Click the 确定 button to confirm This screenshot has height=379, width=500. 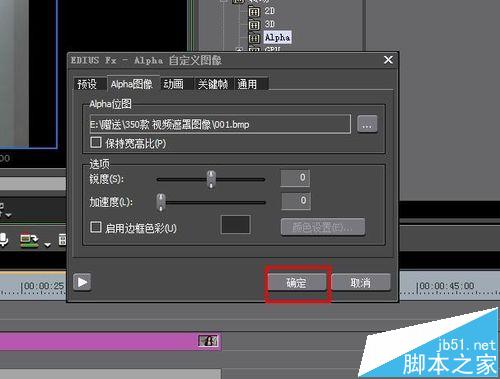[297, 282]
